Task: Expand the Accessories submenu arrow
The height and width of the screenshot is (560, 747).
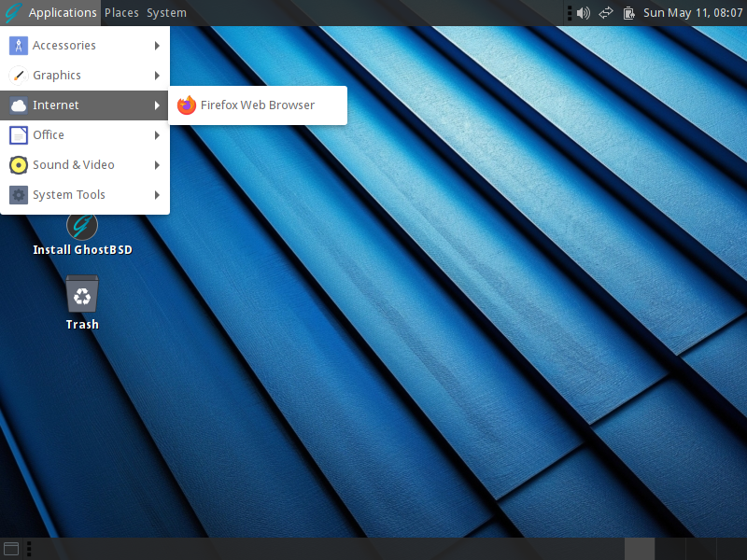Action: [x=157, y=46]
